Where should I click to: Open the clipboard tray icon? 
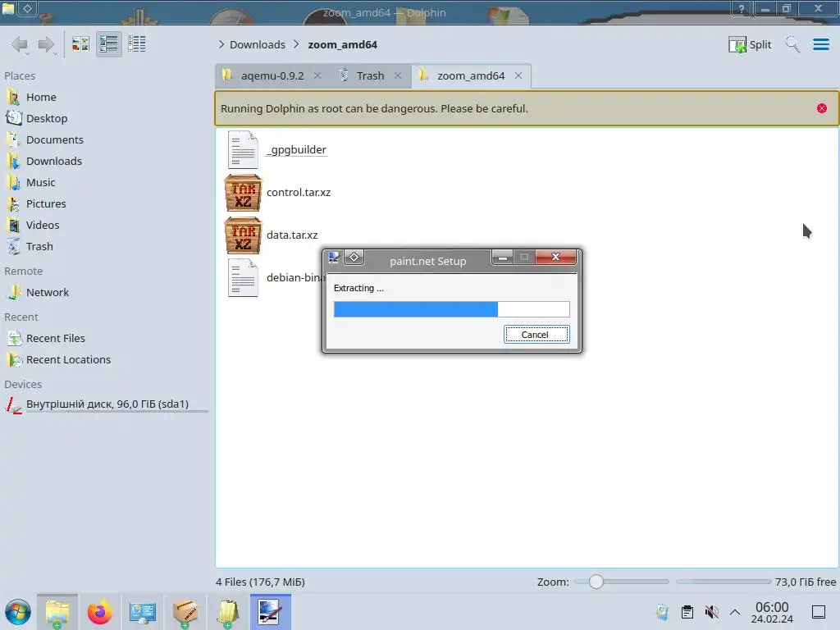pos(687,612)
